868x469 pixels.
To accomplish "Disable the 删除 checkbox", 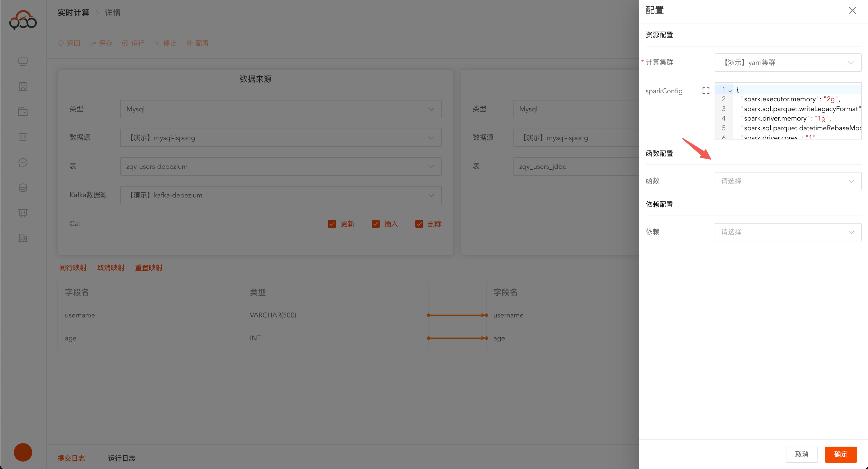I will click(419, 224).
